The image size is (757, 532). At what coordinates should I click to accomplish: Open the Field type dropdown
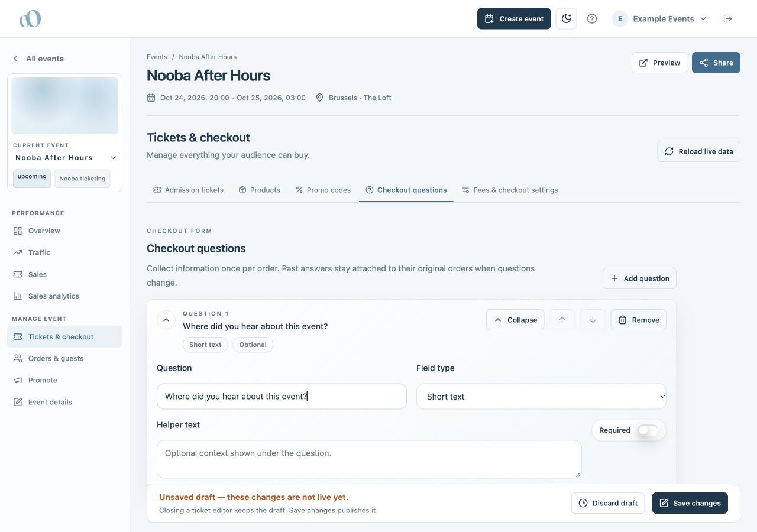(541, 397)
